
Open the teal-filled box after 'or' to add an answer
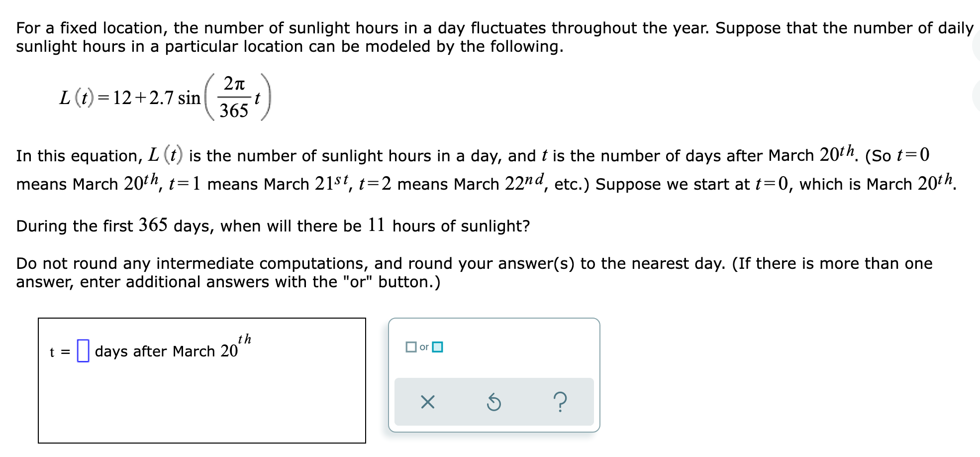tap(437, 347)
